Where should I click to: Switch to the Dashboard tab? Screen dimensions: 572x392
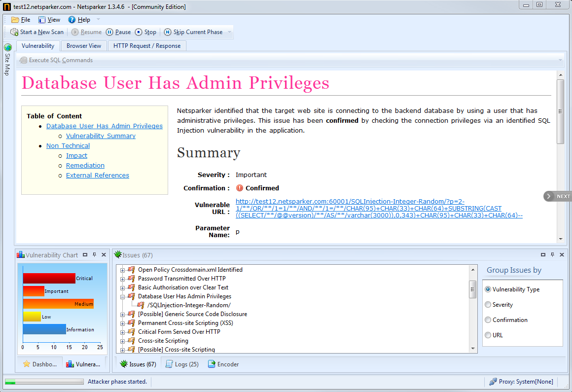40,364
